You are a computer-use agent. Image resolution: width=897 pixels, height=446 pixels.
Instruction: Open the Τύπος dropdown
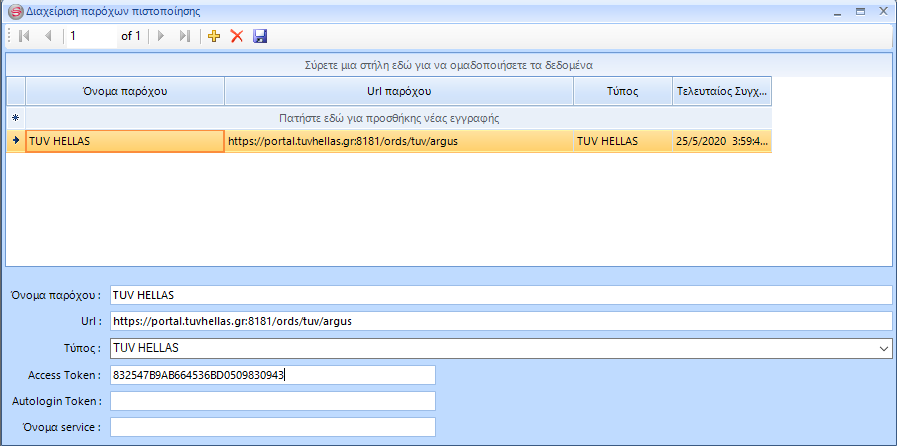[x=884, y=348]
